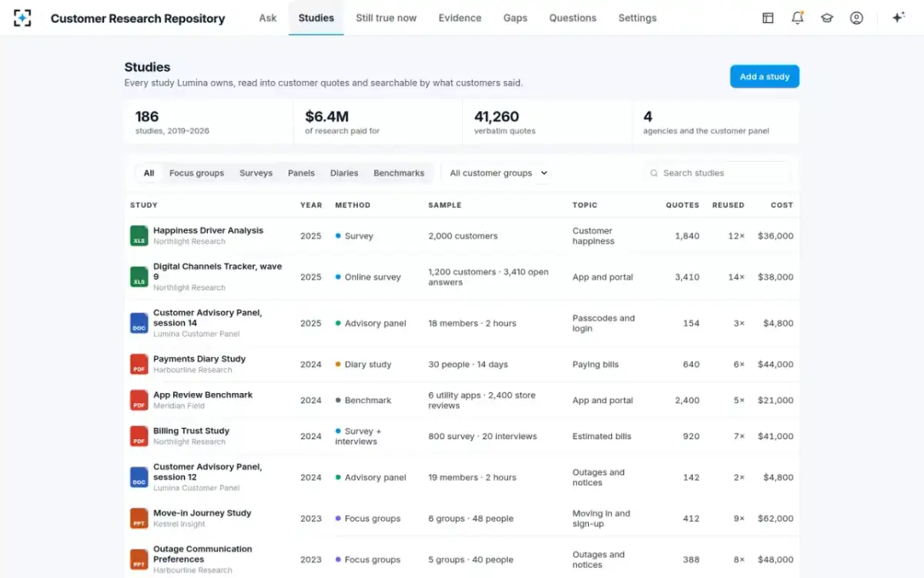Open Digital Channels Tracker, wave 9
This screenshot has width=924, height=578.
point(217,271)
